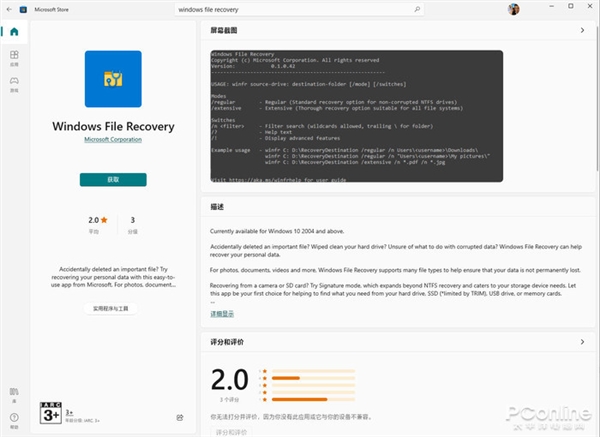Click the share icon below app info

180,417
